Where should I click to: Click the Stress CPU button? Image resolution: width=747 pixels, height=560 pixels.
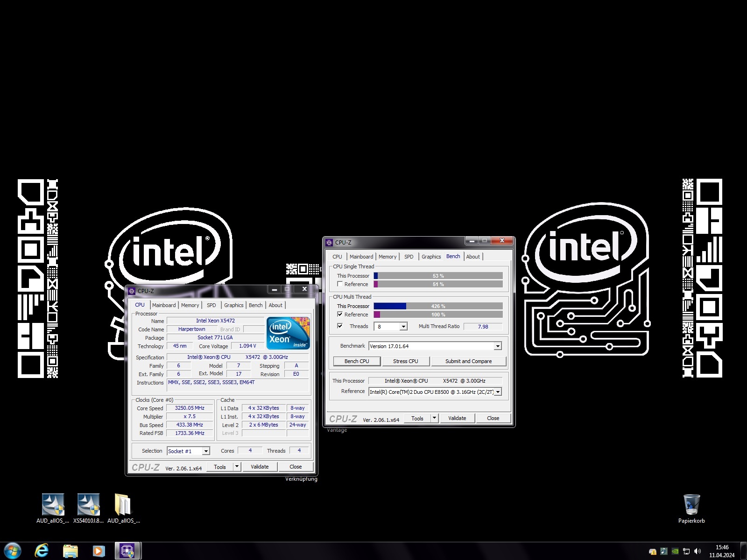point(405,361)
